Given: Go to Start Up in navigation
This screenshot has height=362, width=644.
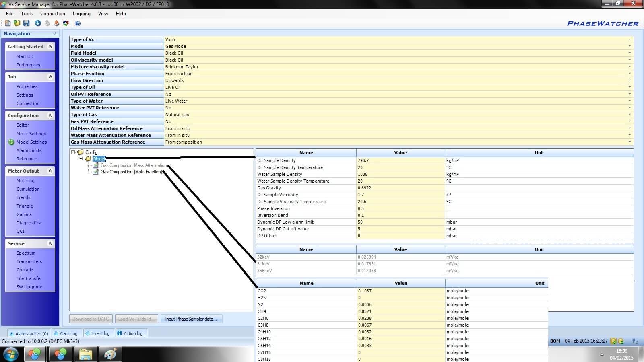Looking at the screenshot, I should click(25, 56).
